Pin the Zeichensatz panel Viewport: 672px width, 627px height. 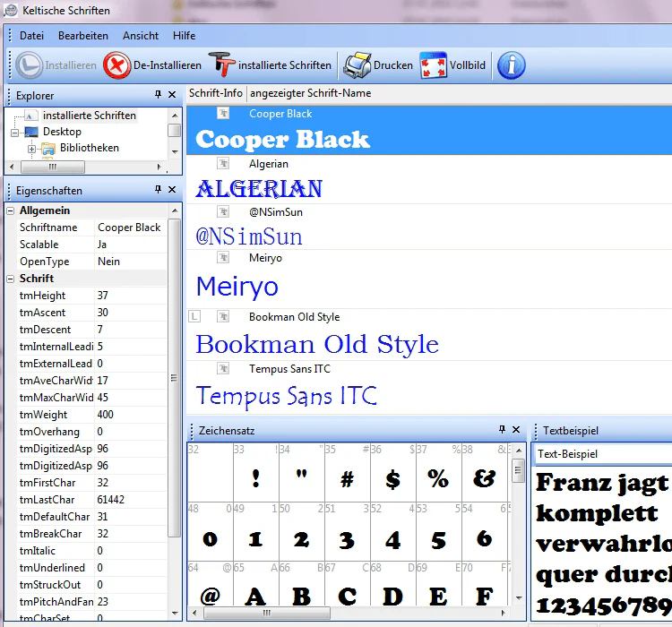[x=503, y=429]
